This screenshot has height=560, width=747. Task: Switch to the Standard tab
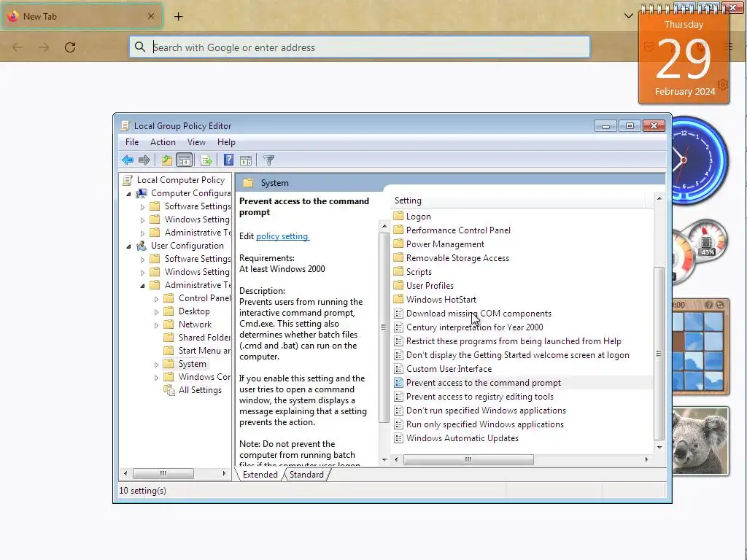click(x=306, y=474)
